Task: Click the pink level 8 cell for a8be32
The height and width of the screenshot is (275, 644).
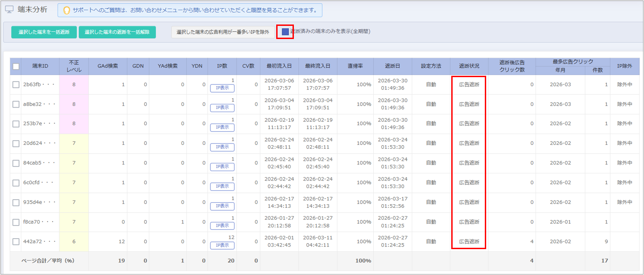Action: click(74, 104)
